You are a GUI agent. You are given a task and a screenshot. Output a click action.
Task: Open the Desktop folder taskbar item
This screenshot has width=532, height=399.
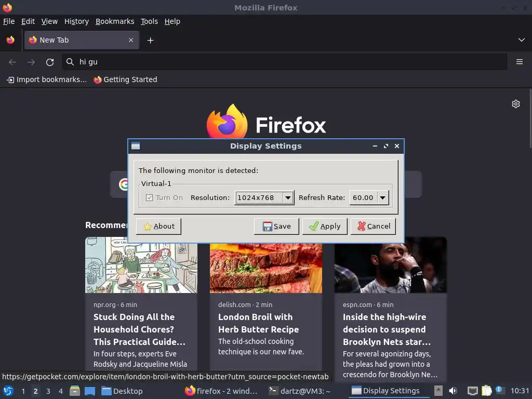click(x=122, y=391)
